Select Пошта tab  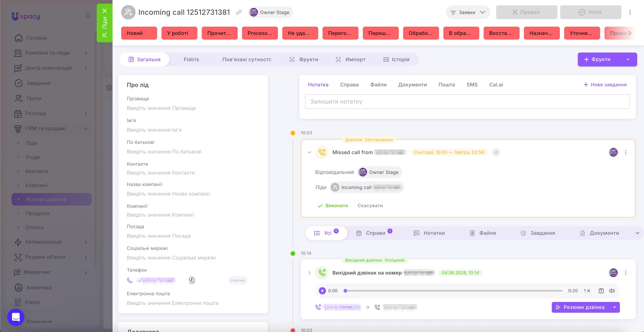[446, 85]
